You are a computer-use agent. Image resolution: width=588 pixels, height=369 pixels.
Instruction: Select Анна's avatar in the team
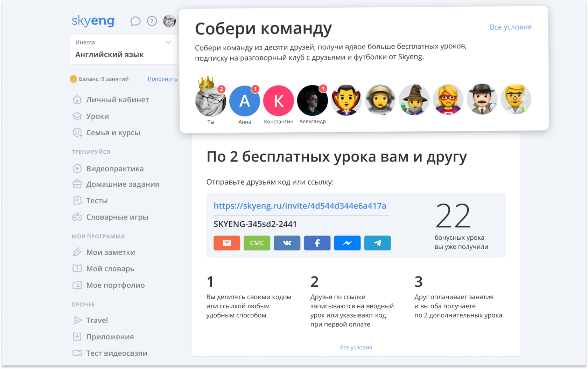(x=244, y=101)
